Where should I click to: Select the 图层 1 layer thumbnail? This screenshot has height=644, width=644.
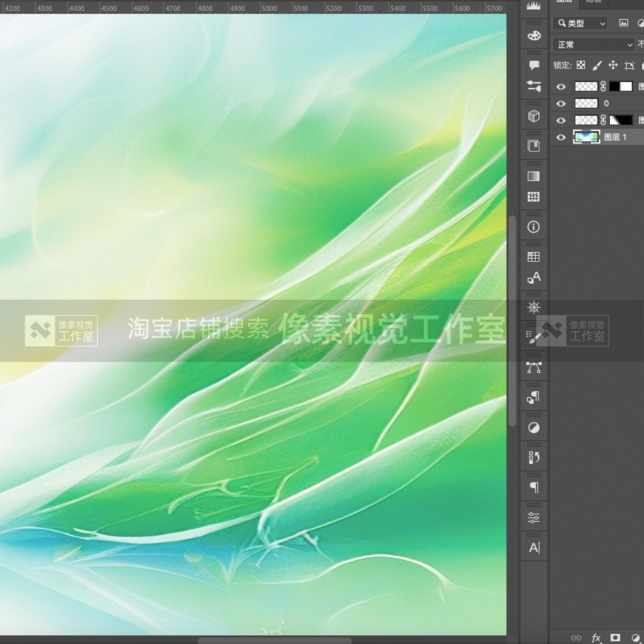click(586, 137)
